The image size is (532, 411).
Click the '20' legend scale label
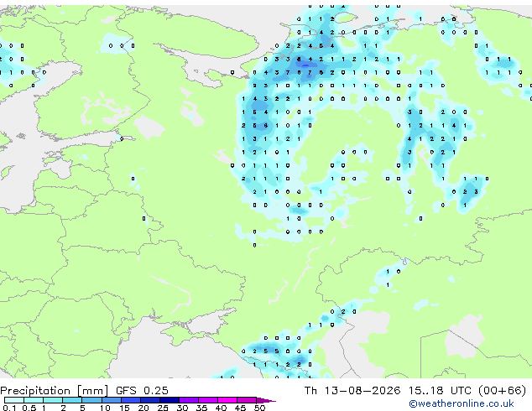point(143,408)
